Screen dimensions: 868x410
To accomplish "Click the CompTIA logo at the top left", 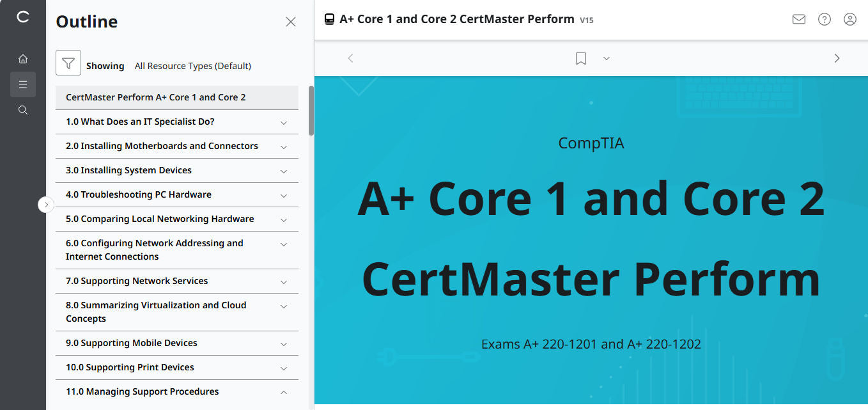I will [23, 18].
